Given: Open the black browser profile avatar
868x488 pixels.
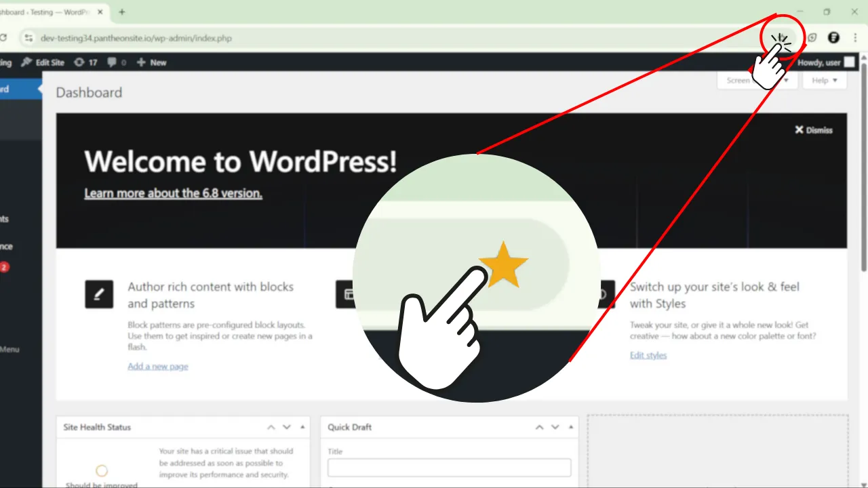Looking at the screenshot, I should pos(833,38).
